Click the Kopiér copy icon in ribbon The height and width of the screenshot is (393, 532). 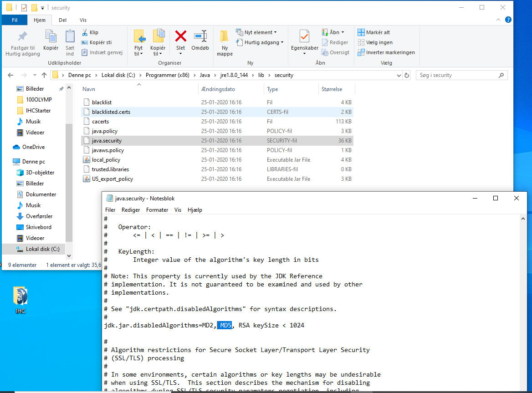(x=51, y=36)
